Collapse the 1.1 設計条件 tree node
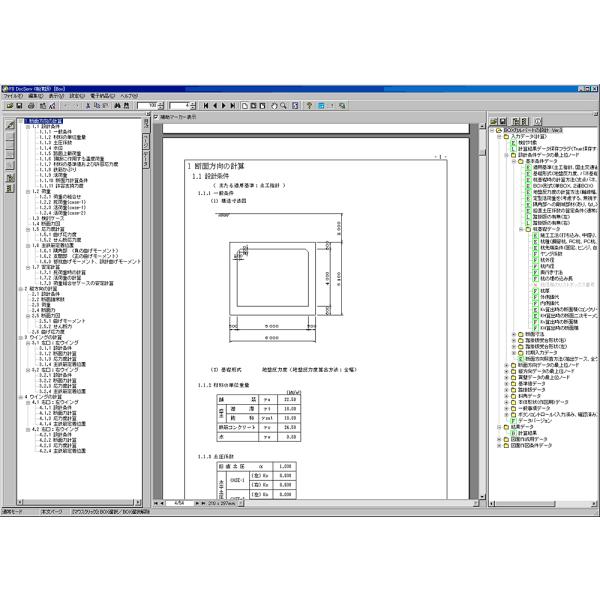This screenshot has width=600, height=600. [27, 127]
